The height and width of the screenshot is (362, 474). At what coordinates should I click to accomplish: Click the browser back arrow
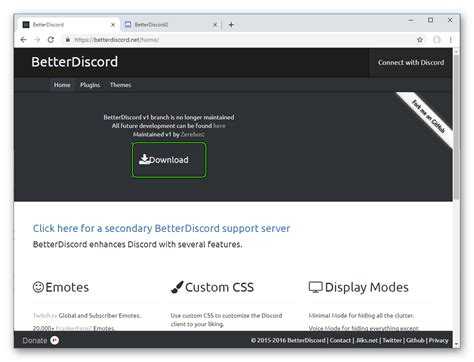[x=23, y=40]
